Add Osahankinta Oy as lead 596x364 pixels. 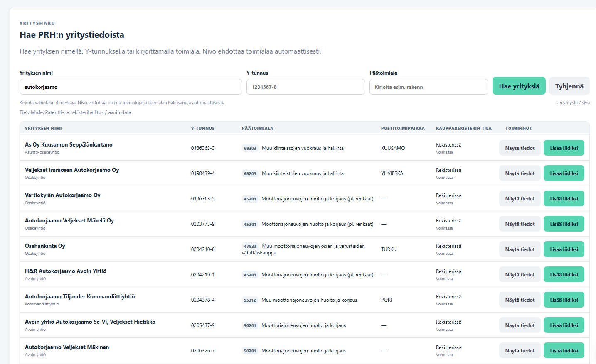tap(564, 249)
